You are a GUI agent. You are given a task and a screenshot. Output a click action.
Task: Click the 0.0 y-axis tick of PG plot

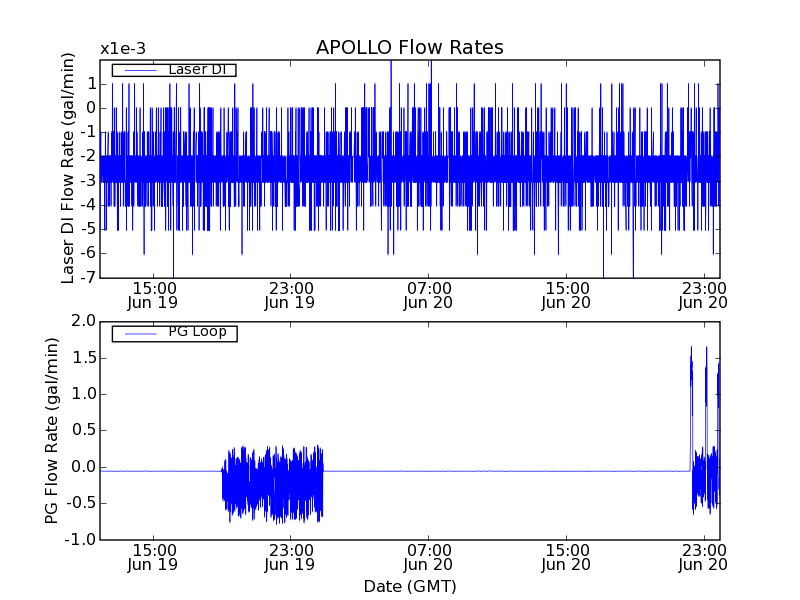click(x=83, y=466)
